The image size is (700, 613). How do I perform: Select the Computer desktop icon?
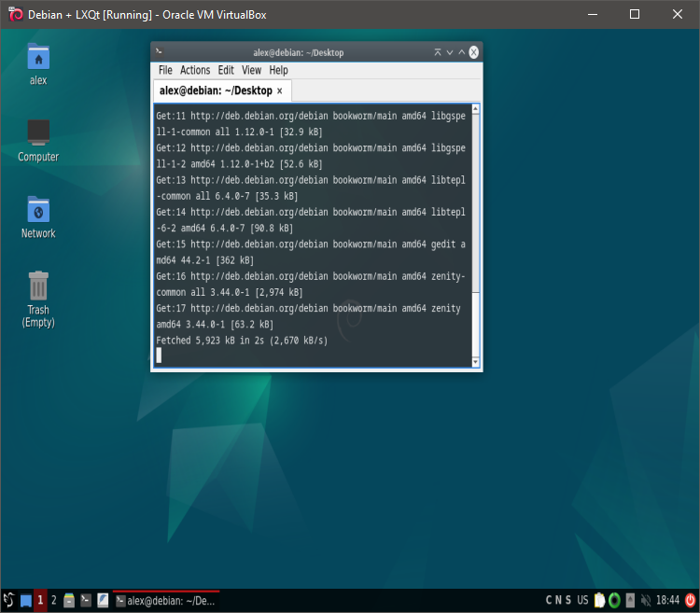click(38, 141)
